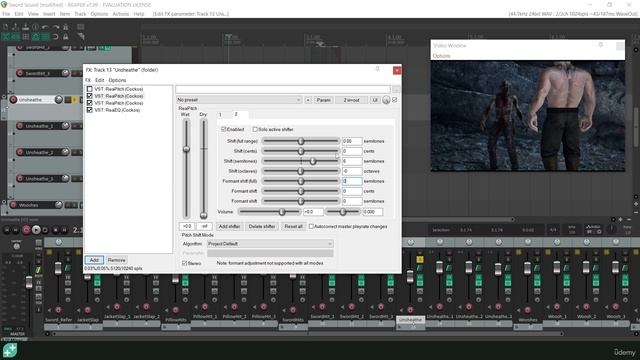
Task: Toggle the shifter Enabled checkbox
Action: [224, 129]
